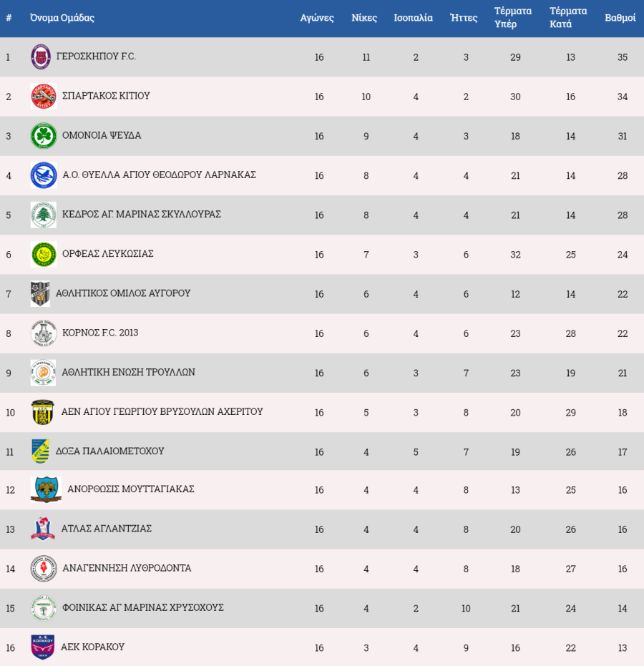
Task: Click the ΑΥΓΟΡΟΥ black and white shield
Action: [x=40, y=294]
